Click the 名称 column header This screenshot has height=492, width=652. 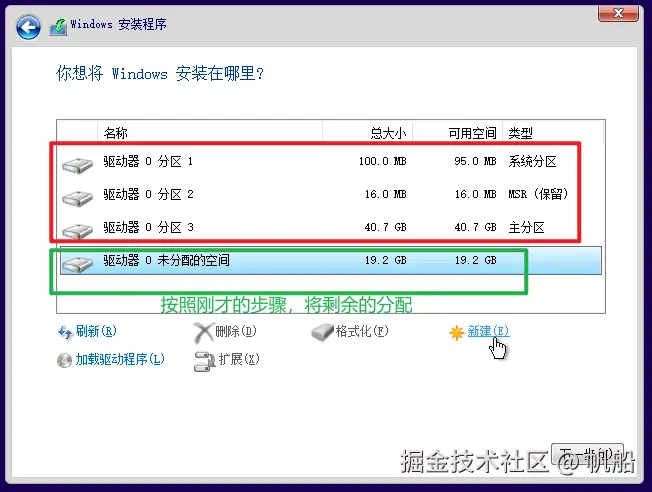coord(210,133)
